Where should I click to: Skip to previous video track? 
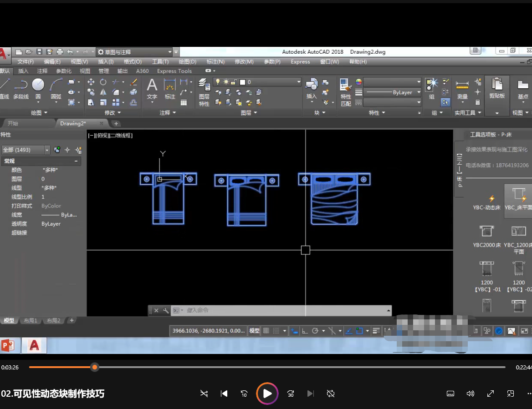(x=224, y=394)
